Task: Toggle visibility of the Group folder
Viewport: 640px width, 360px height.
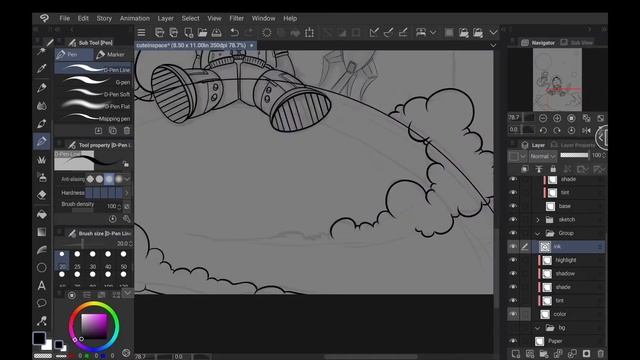Action: tap(513, 233)
